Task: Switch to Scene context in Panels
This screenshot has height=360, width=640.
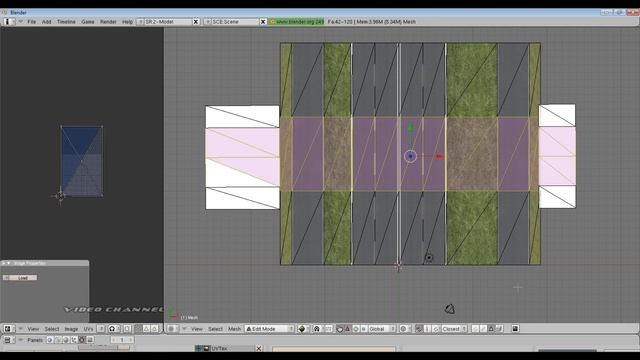Action: [89, 340]
